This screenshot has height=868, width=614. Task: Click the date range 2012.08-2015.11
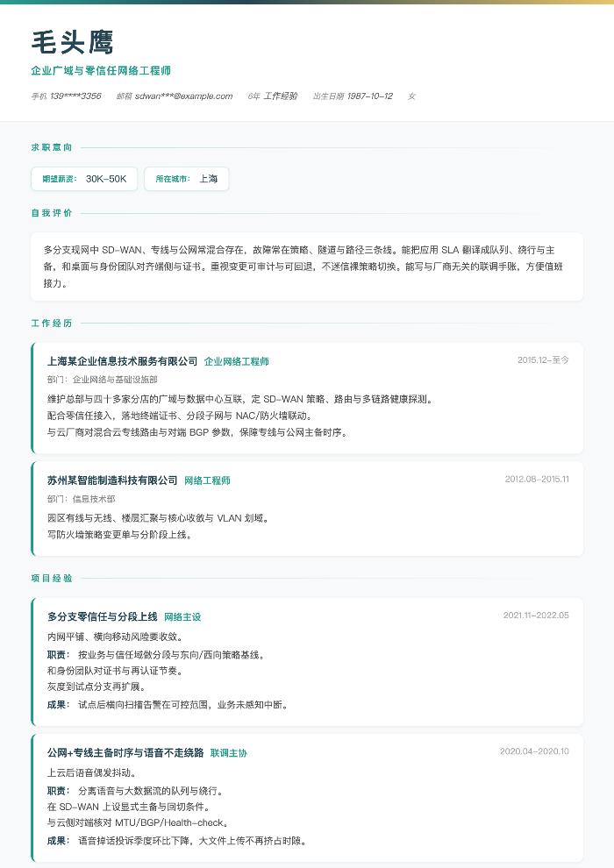click(x=537, y=480)
